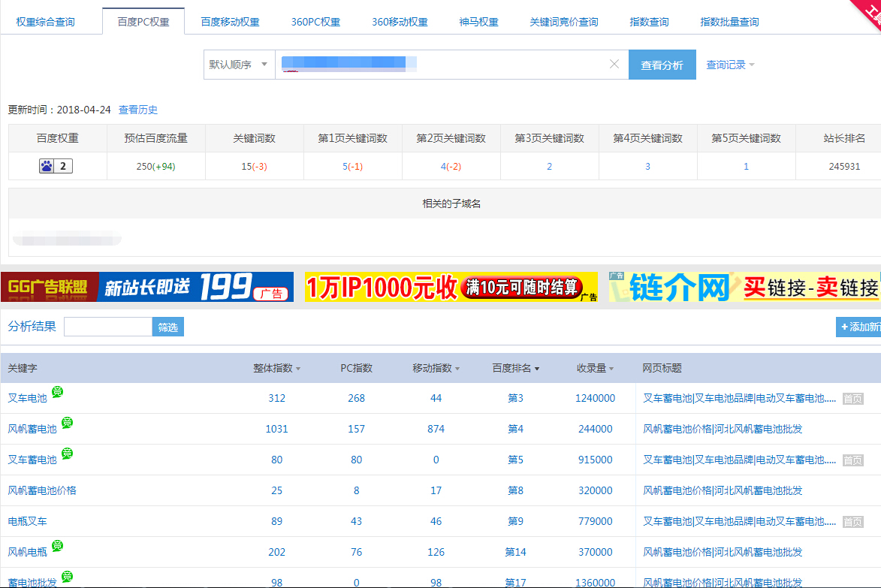Viewport: 881px width, 588px height.
Task: Click green bid icon beside 叉车电池
Action: pos(57,392)
